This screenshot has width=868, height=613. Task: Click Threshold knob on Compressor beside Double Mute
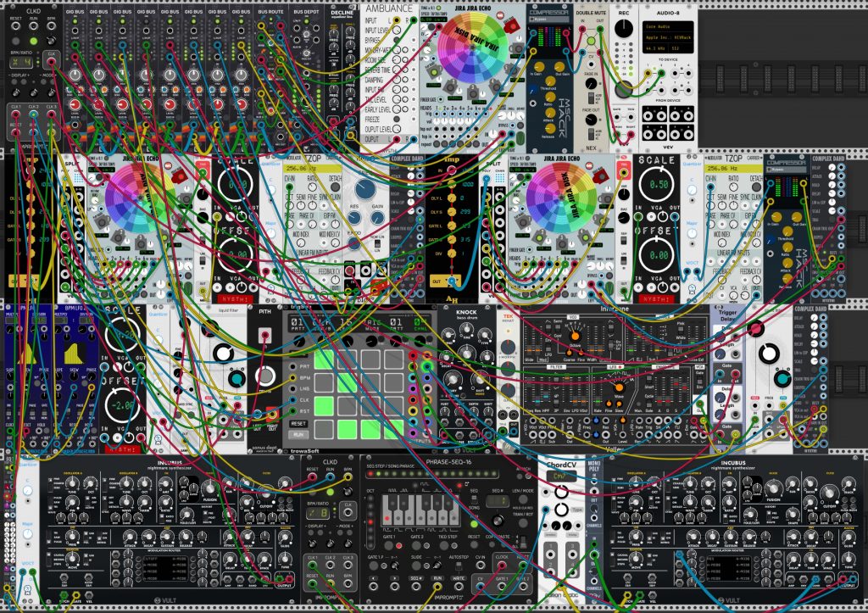pyautogui.click(x=550, y=81)
